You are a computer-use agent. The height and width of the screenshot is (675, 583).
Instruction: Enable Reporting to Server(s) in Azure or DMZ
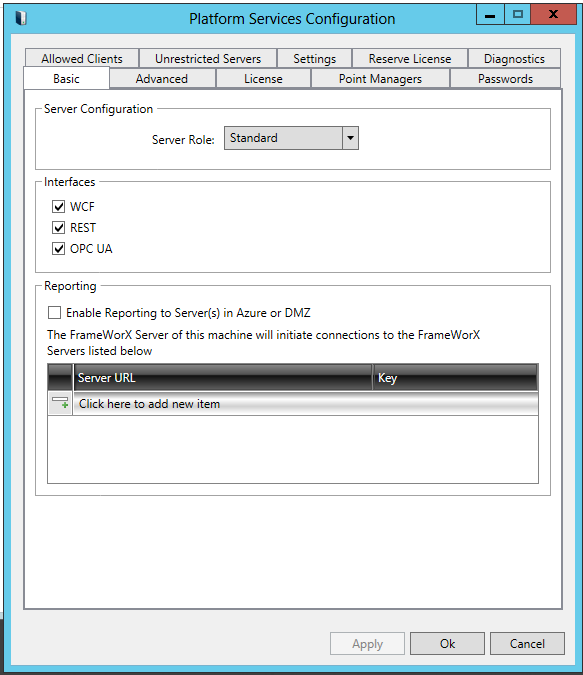[55, 313]
